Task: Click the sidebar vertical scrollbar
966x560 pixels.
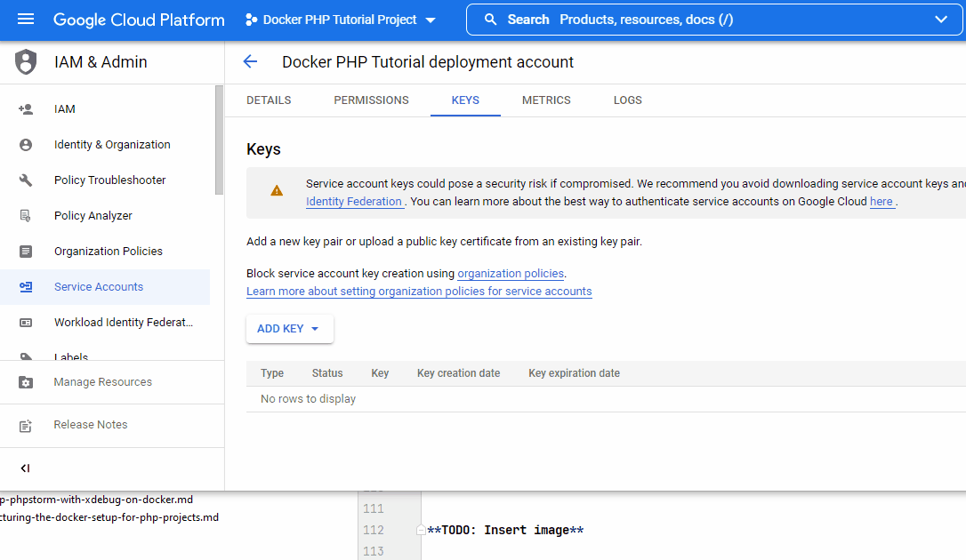Action: 219,140
